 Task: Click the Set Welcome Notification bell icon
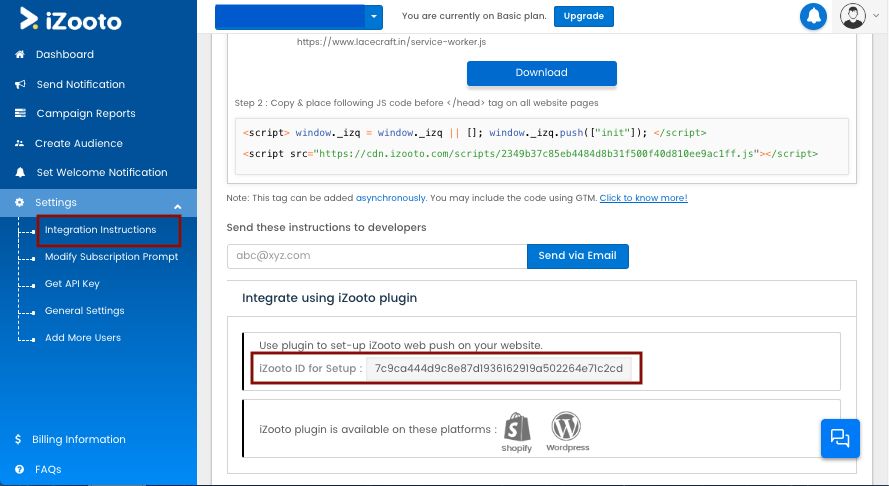click(20, 172)
